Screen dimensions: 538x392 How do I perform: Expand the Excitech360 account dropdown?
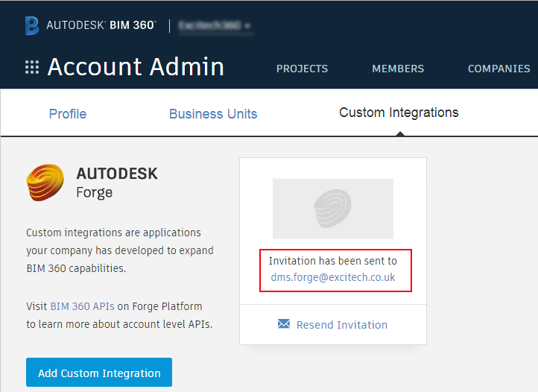tap(215, 25)
